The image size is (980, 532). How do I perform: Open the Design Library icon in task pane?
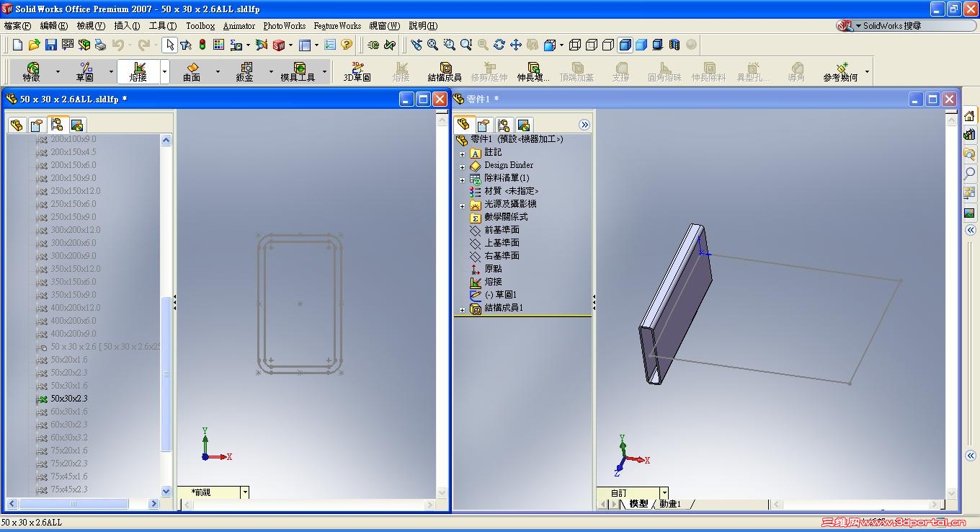970,134
